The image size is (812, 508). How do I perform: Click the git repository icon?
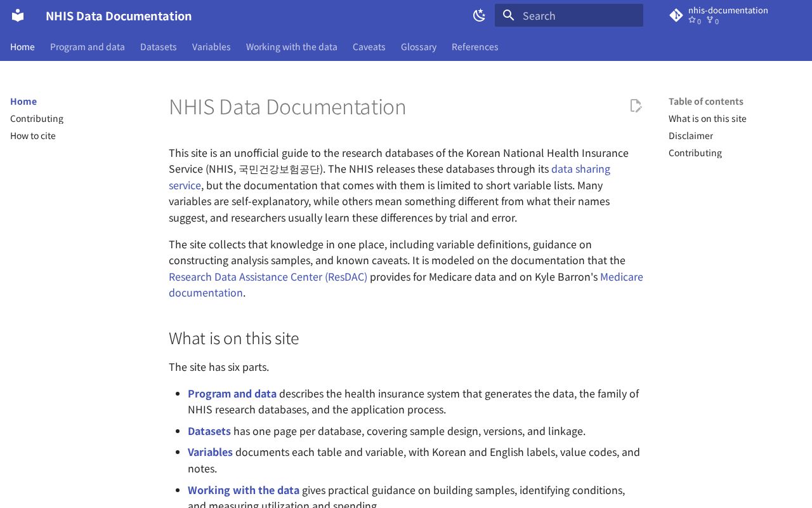click(676, 15)
